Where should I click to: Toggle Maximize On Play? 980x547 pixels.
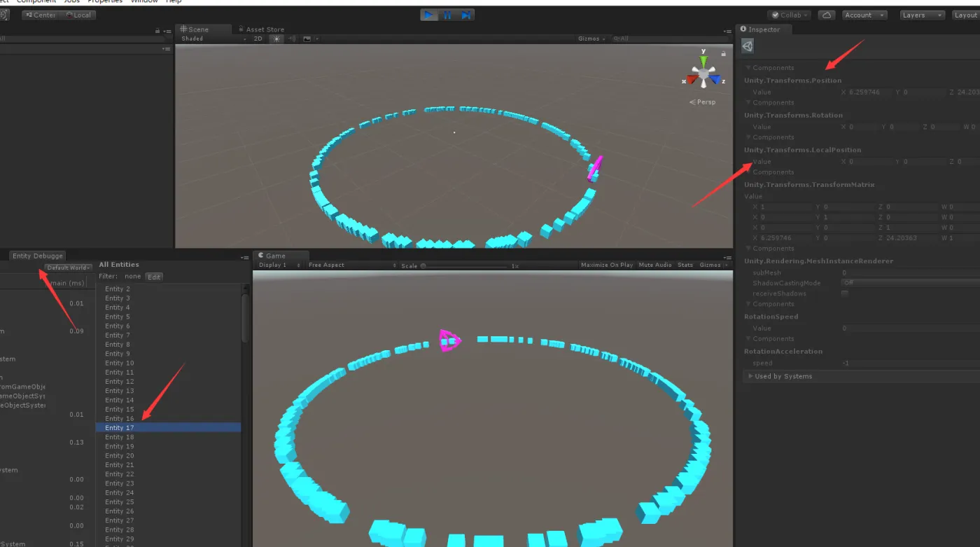(607, 265)
